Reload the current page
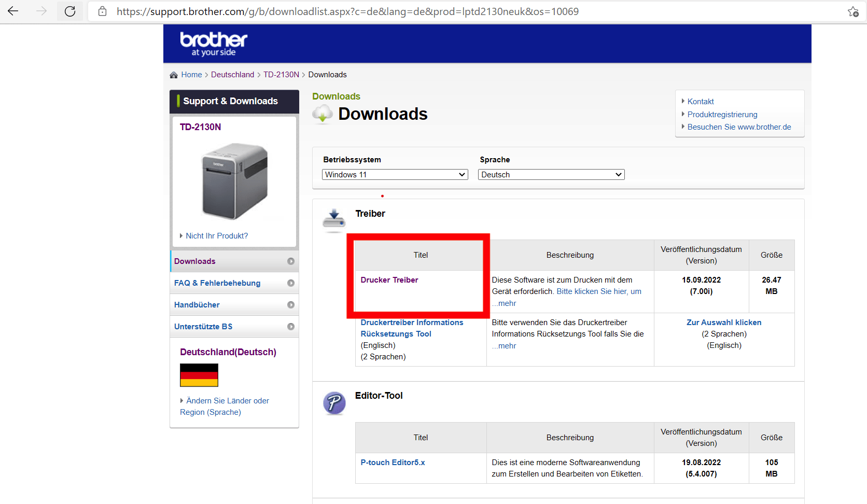Screen dimensions: 867x504 point(70,11)
